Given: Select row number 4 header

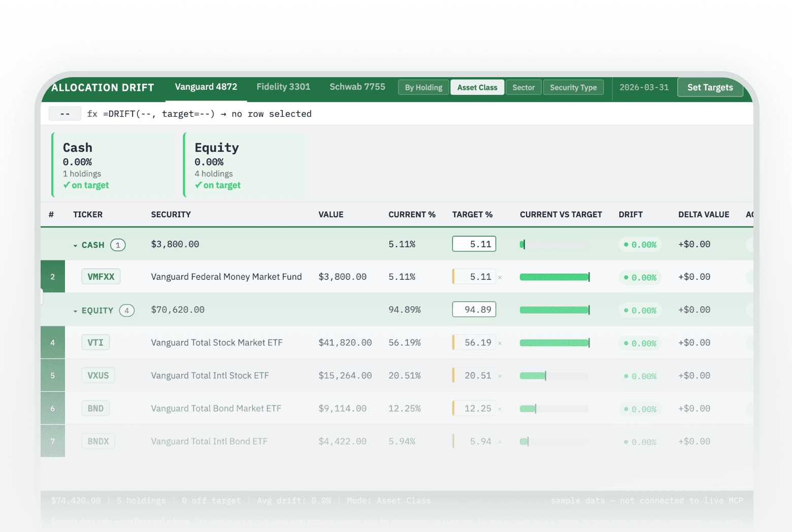Looking at the screenshot, I should click(53, 343).
